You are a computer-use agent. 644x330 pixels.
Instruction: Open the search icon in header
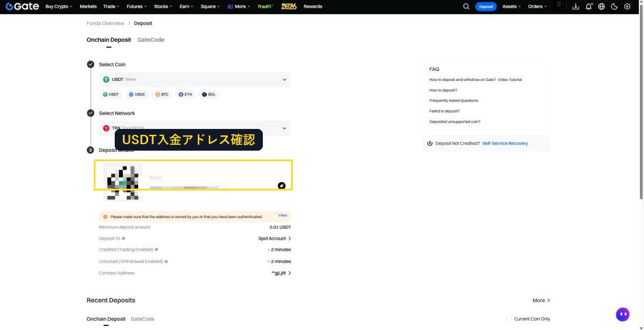pyautogui.click(x=466, y=6)
